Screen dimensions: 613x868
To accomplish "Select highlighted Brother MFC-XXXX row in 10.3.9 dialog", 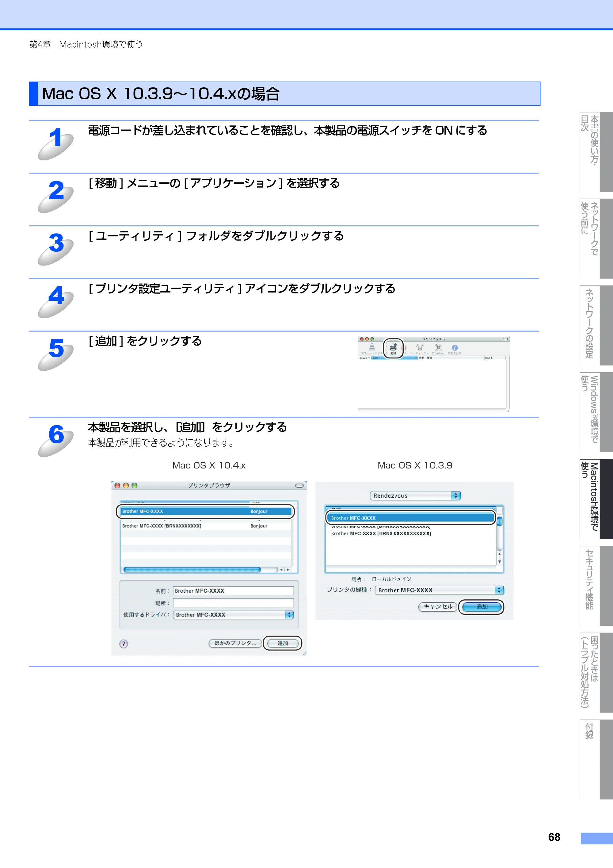I will click(410, 518).
